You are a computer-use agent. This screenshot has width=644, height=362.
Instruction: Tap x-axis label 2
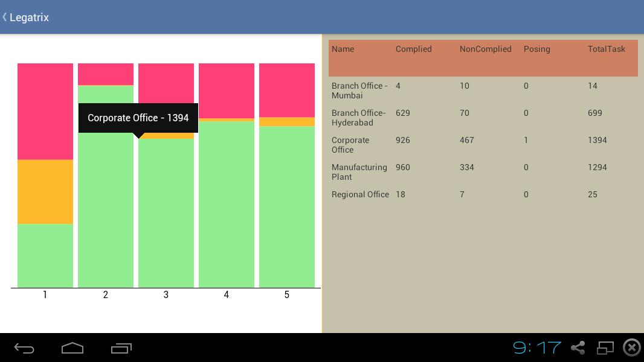[x=106, y=295]
